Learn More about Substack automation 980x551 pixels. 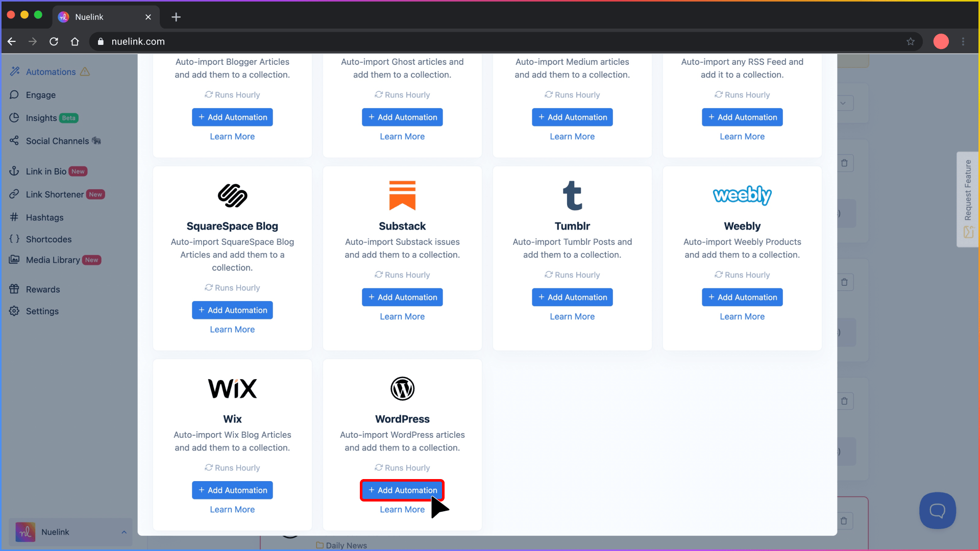pos(402,317)
